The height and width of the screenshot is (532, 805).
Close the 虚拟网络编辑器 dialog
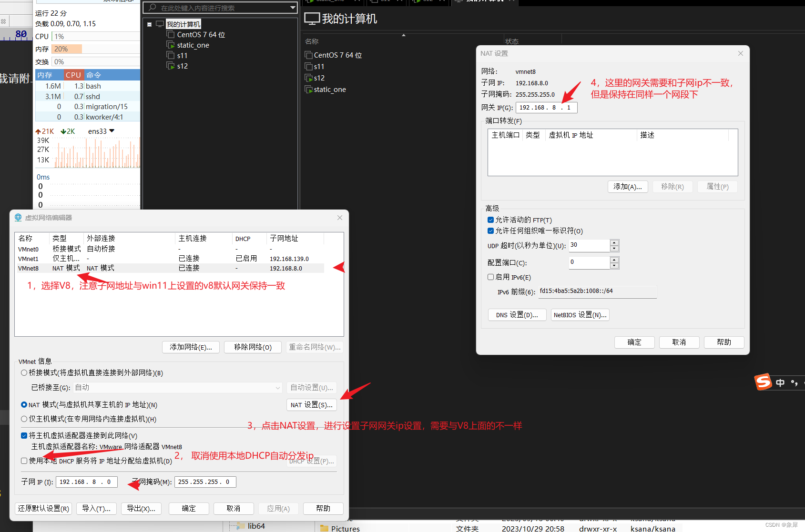point(340,218)
